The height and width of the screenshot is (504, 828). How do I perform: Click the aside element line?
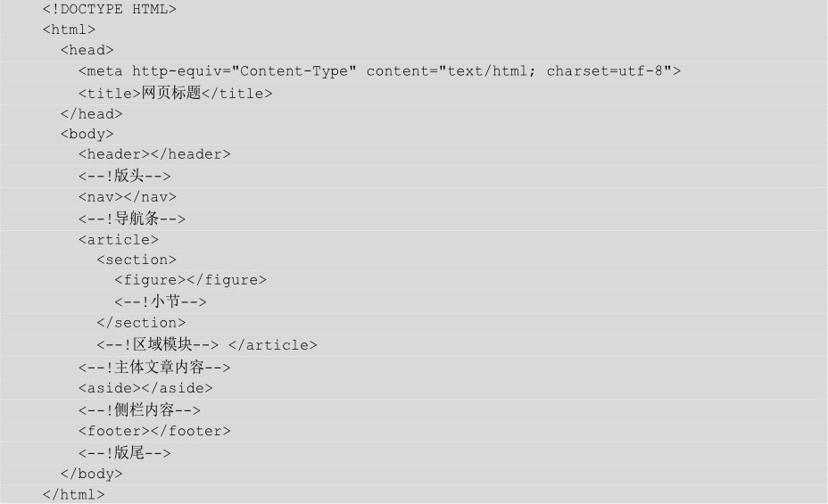[145, 388]
